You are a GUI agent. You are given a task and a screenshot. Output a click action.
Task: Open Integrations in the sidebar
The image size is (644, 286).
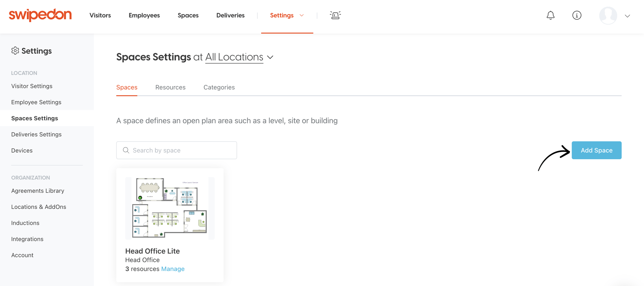coord(27,239)
